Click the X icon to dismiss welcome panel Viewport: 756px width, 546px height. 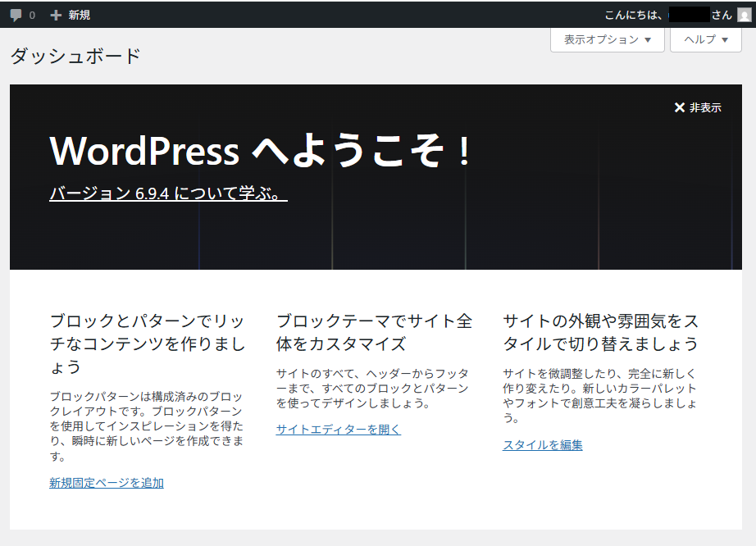679,107
